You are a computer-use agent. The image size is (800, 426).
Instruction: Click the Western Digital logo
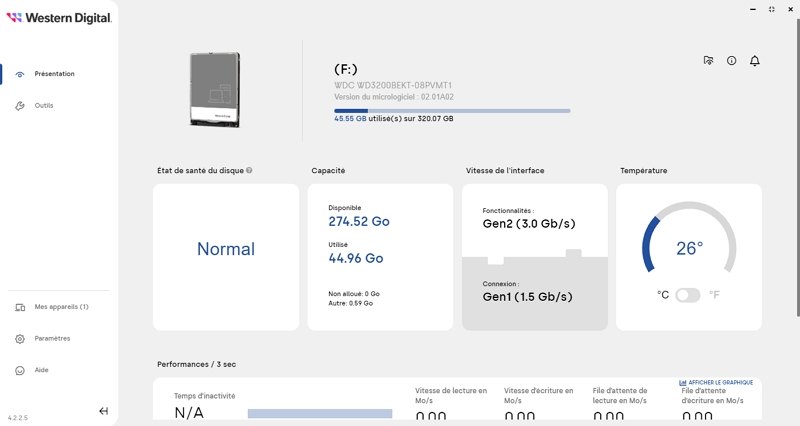[x=58, y=18]
